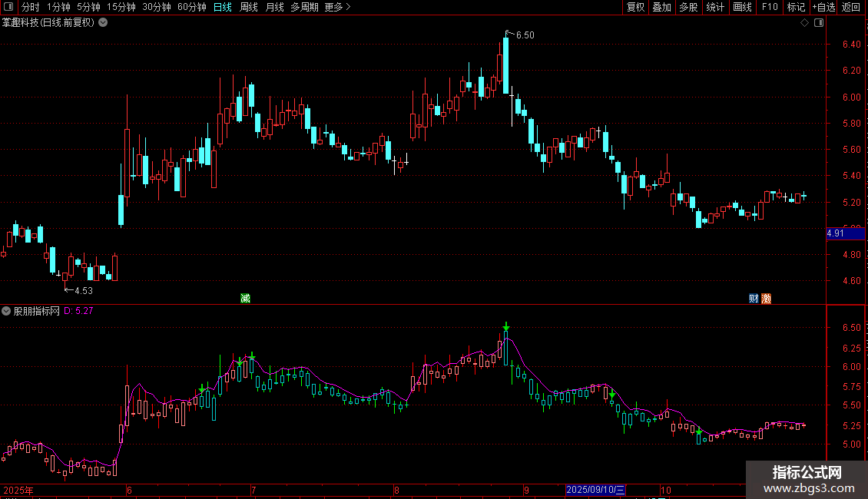868x499 pixels.
Task: Open dropdown beside 股朋指标网 indicator title
Action: click(x=6, y=312)
